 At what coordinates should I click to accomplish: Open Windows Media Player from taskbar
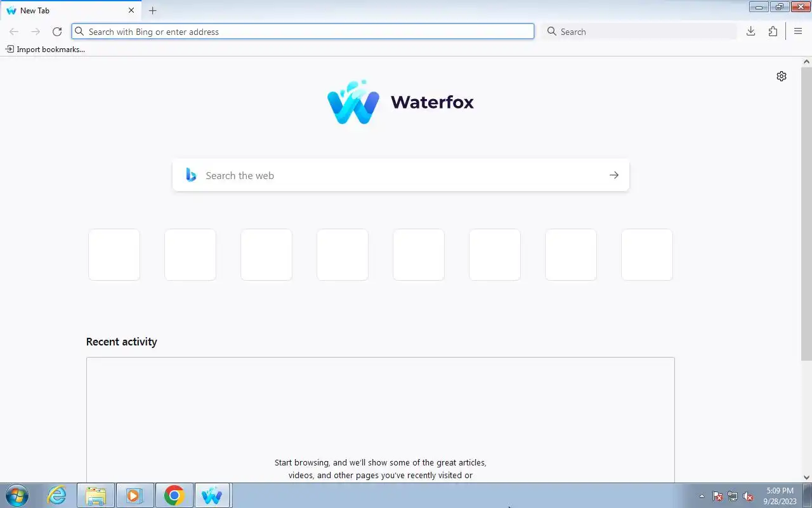click(x=134, y=495)
